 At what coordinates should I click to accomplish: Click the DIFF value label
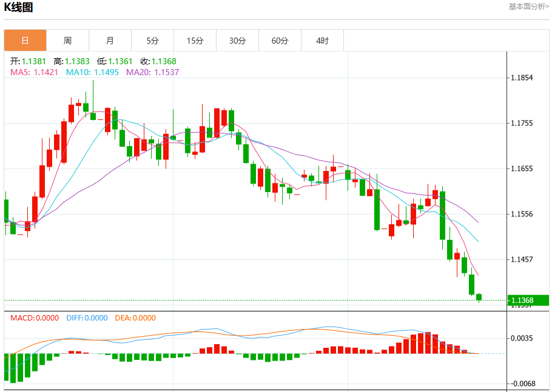[x=87, y=318]
